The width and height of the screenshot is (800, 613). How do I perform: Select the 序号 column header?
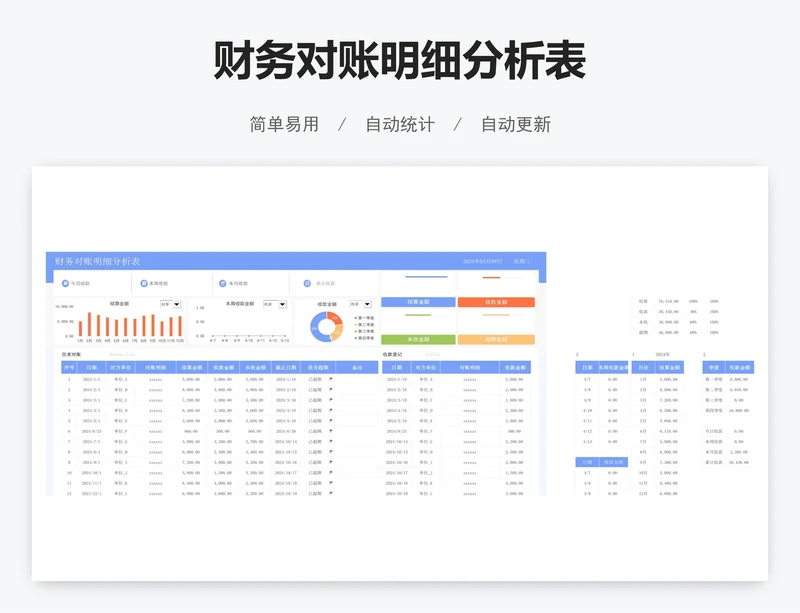click(69, 367)
